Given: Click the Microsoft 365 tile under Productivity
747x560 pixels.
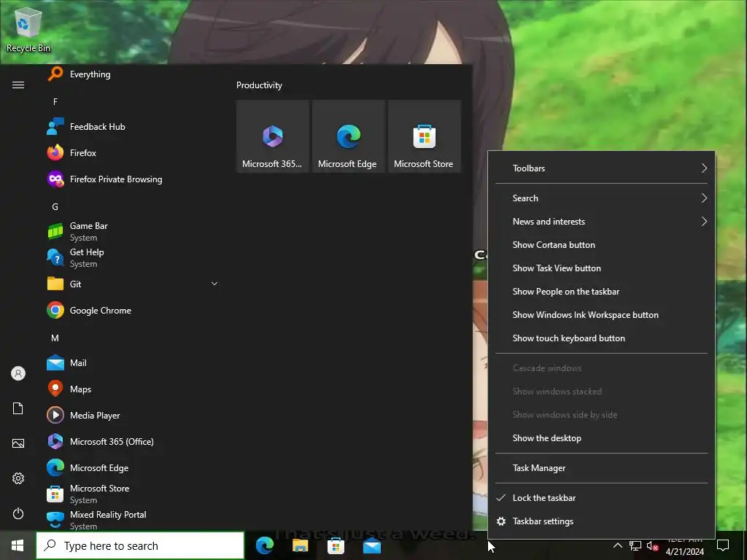Looking at the screenshot, I should tap(273, 136).
